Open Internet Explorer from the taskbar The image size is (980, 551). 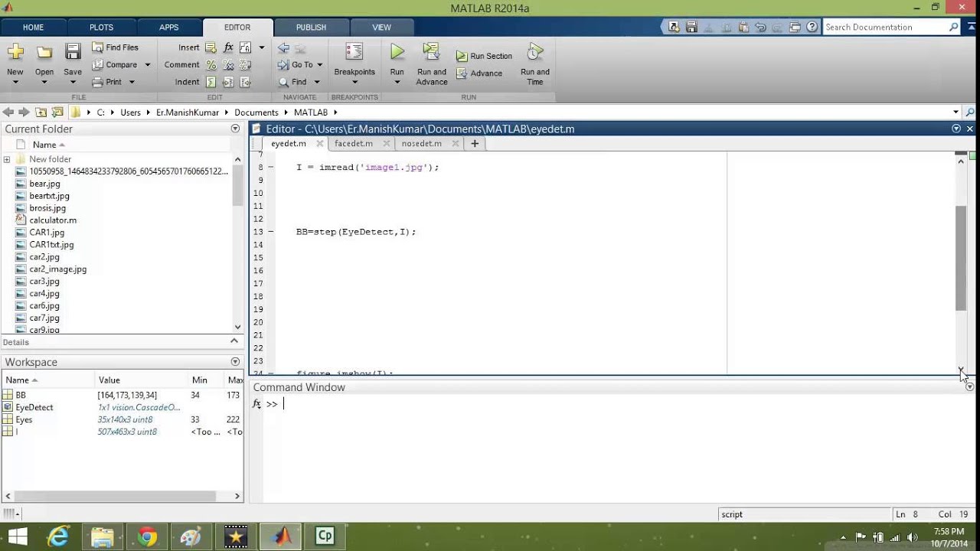point(58,536)
